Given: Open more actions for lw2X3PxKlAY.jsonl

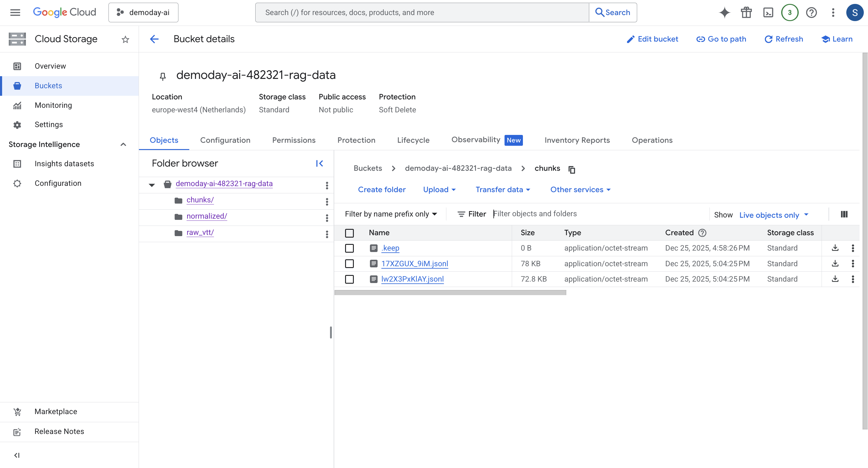Looking at the screenshot, I should tap(853, 279).
